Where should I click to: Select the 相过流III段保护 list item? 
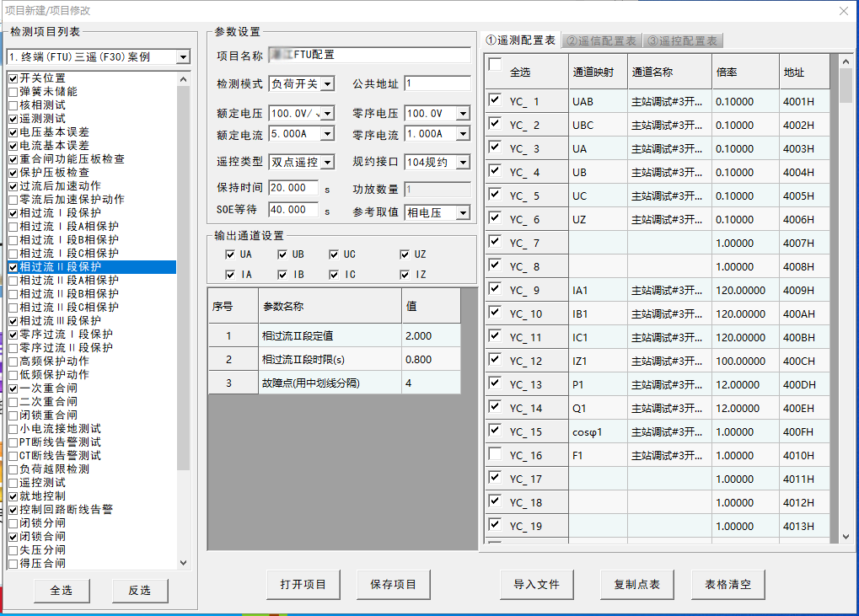60,321
